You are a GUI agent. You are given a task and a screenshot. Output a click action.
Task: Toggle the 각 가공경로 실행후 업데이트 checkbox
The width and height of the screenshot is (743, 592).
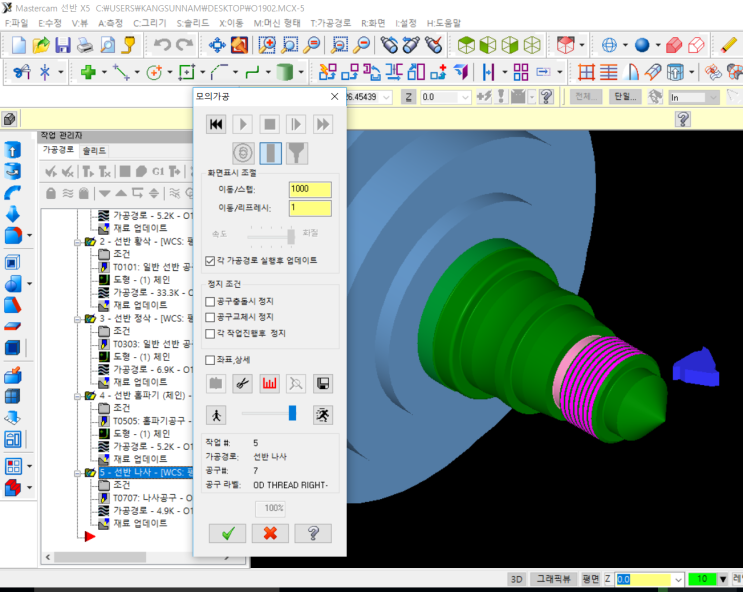point(210,260)
